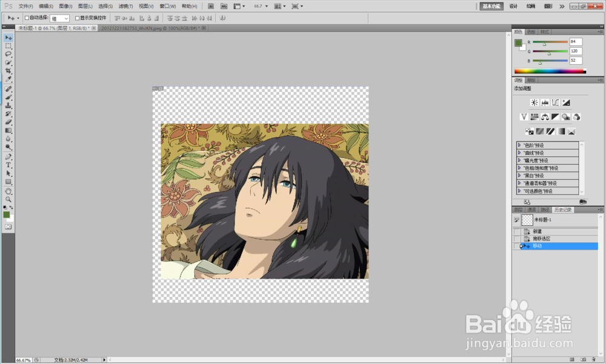This screenshot has width=606, height=364.
Task: Select the Pen tool
Action: pyautogui.click(x=8, y=156)
